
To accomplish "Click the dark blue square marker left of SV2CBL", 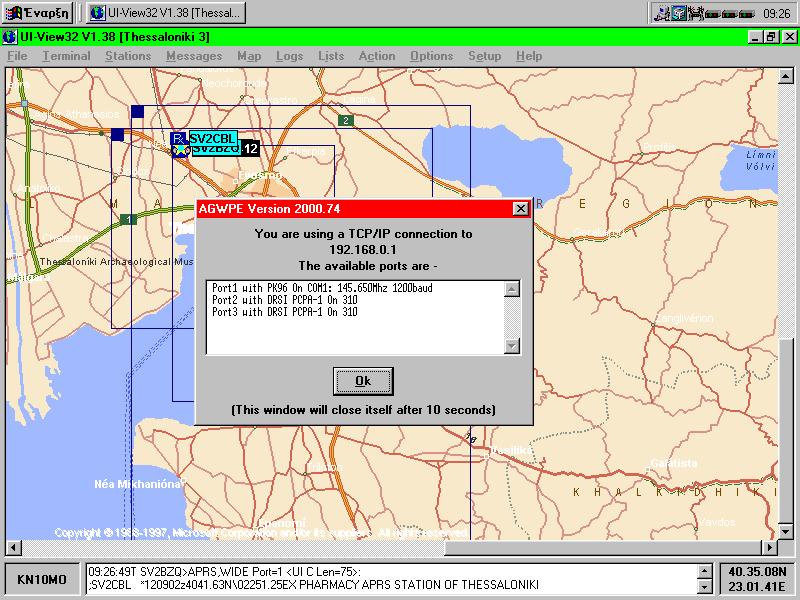I will click(x=117, y=134).
